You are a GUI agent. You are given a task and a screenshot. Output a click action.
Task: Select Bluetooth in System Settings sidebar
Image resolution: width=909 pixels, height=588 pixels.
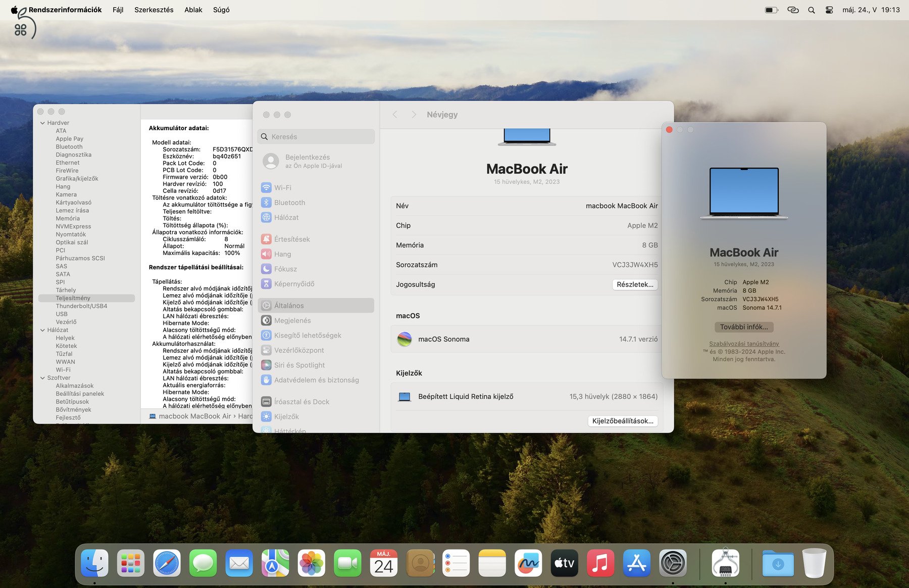point(316,203)
